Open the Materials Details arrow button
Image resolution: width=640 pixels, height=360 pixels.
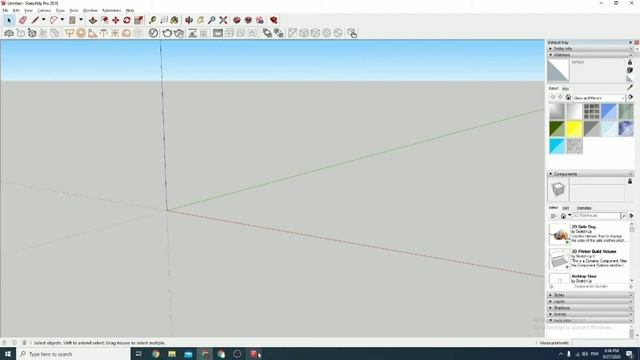tap(631, 98)
